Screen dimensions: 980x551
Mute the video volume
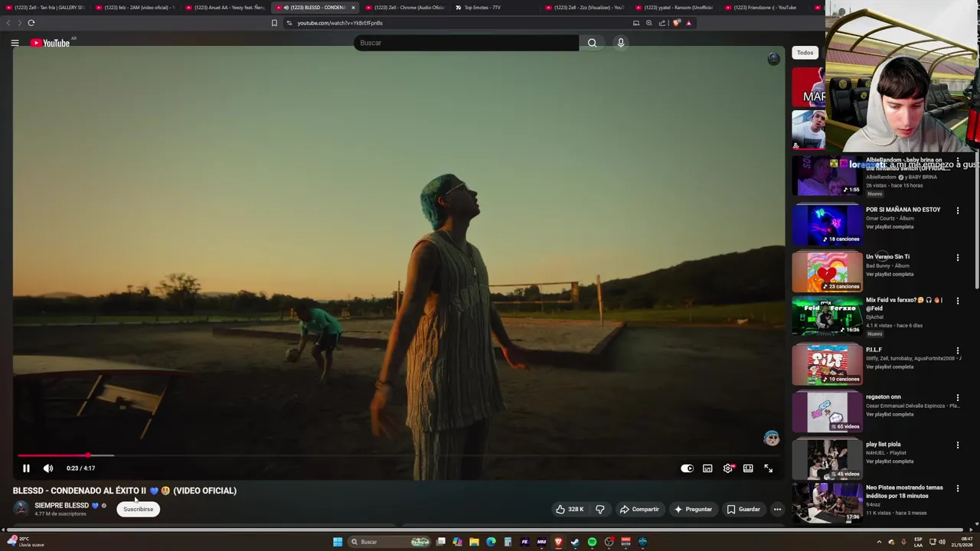coord(48,468)
